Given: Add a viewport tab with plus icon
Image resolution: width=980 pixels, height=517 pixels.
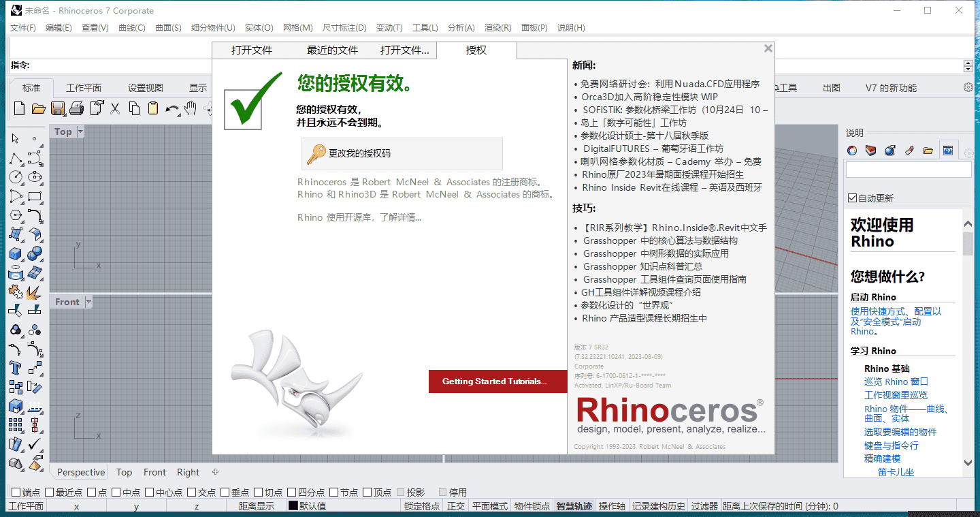Looking at the screenshot, I should 216,472.
